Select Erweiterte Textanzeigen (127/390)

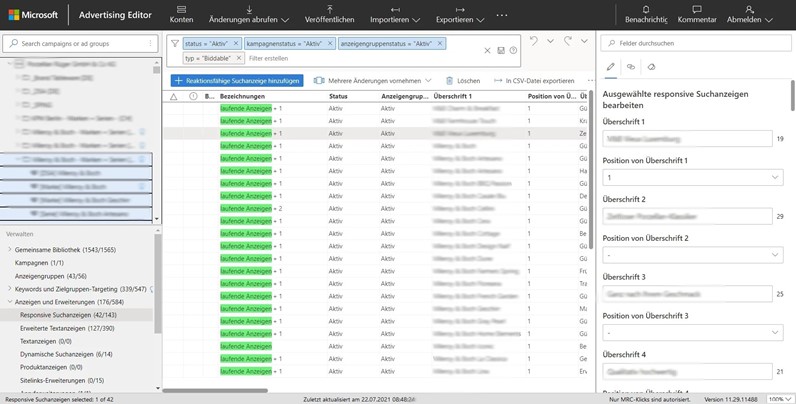tap(67, 328)
